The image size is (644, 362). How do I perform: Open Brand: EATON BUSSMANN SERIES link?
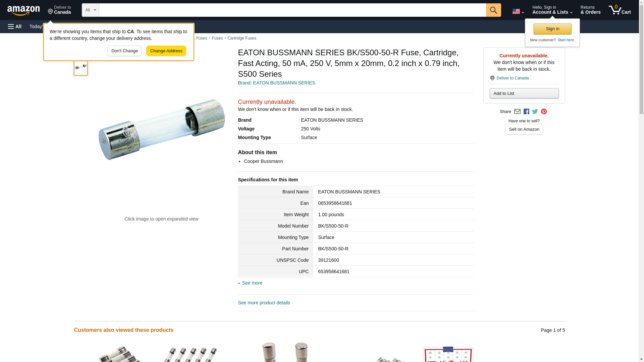pos(276,83)
